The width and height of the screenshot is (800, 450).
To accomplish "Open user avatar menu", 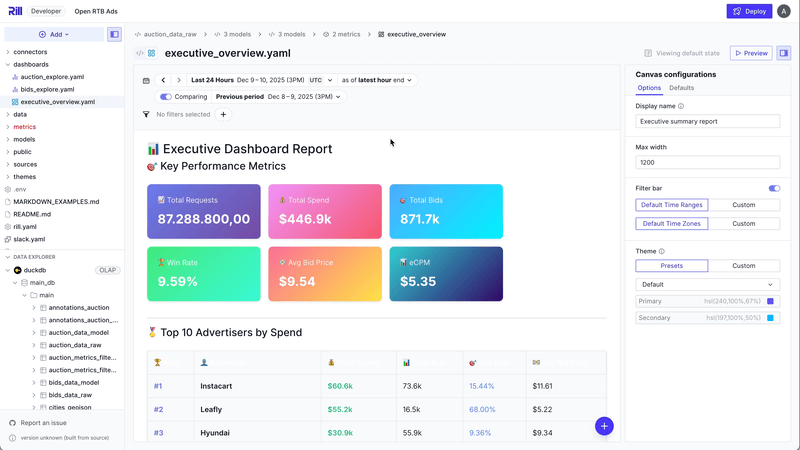I will click(x=784, y=11).
